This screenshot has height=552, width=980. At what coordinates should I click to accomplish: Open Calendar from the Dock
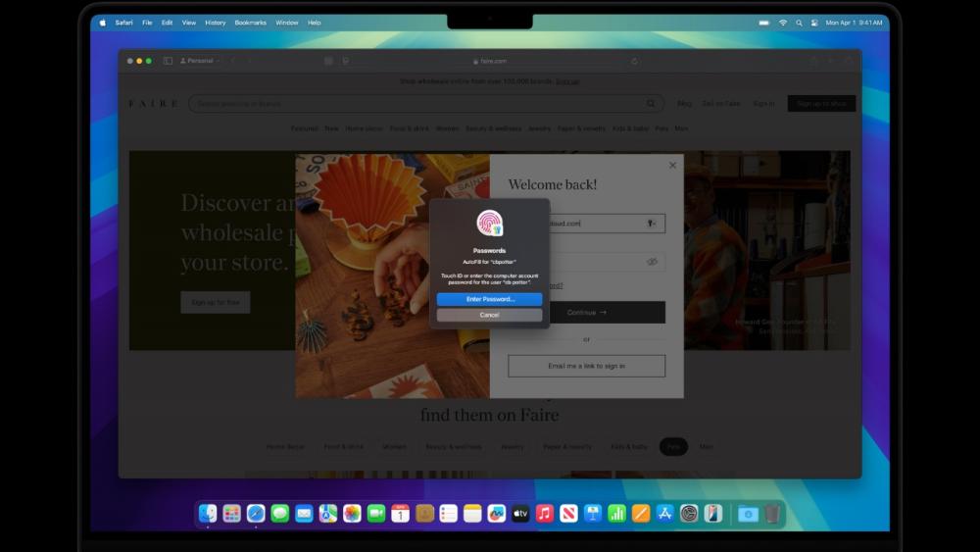pos(400,514)
